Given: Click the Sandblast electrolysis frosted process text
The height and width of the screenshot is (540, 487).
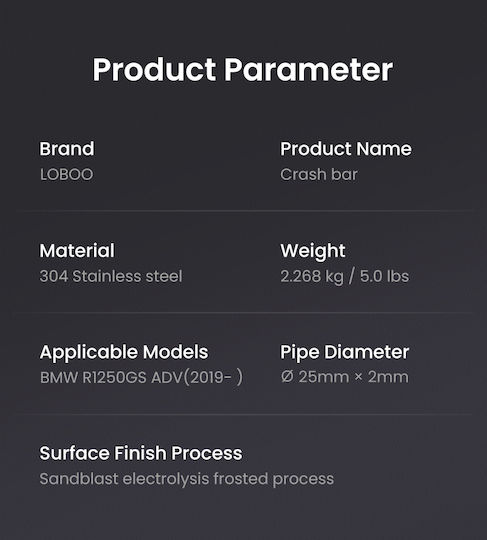Looking at the screenshot, I should coord(187,479).
